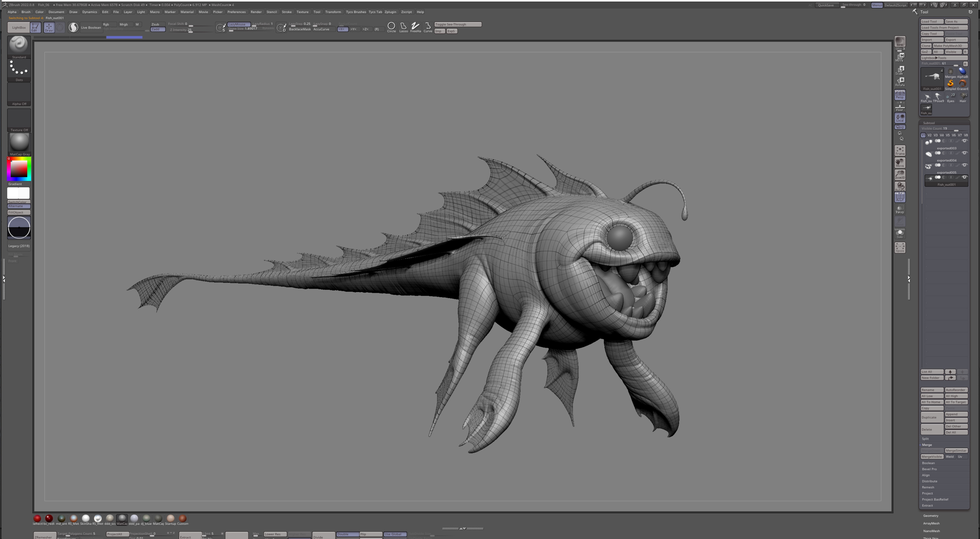Click the Xpose icon
This screenshot has height=539, width=980.
point(900,247)
